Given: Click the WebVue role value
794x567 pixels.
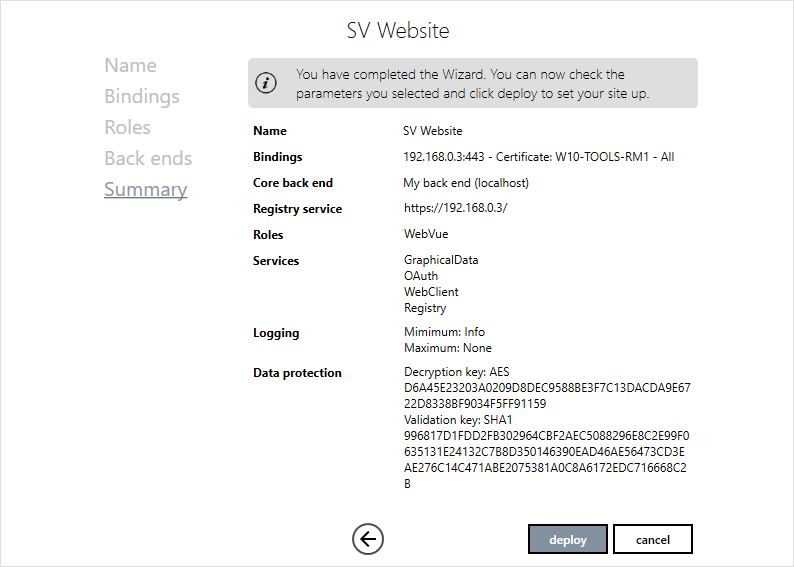Looking at the screenshot, I should click(x=426, y=235).
